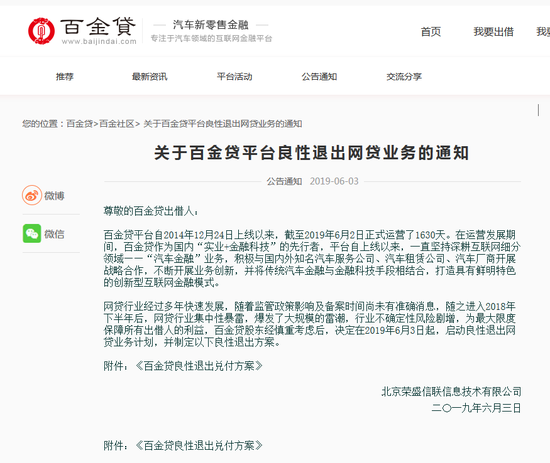Share via the WeChat green icon
The width and height of the screenshot is (550, 463).
(x=32, y=234)
